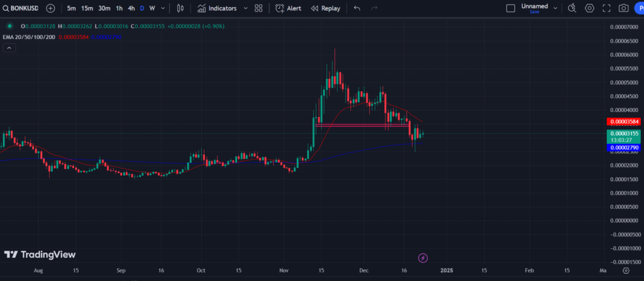
Task: Add a symbol to compare with plus icon
Action: click(x=50, y=8)
